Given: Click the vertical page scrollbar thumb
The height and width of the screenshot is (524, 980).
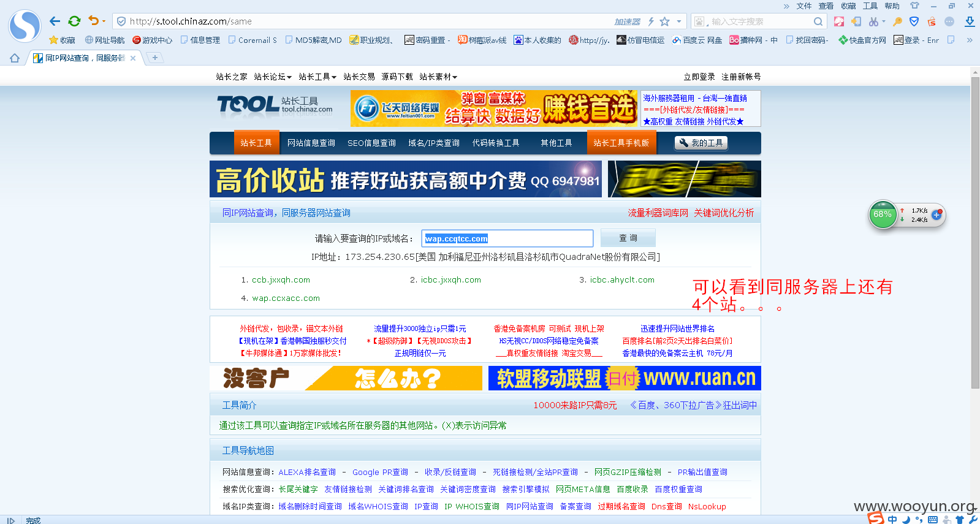Looking at the screenshot, I should (x=975, y=233).
